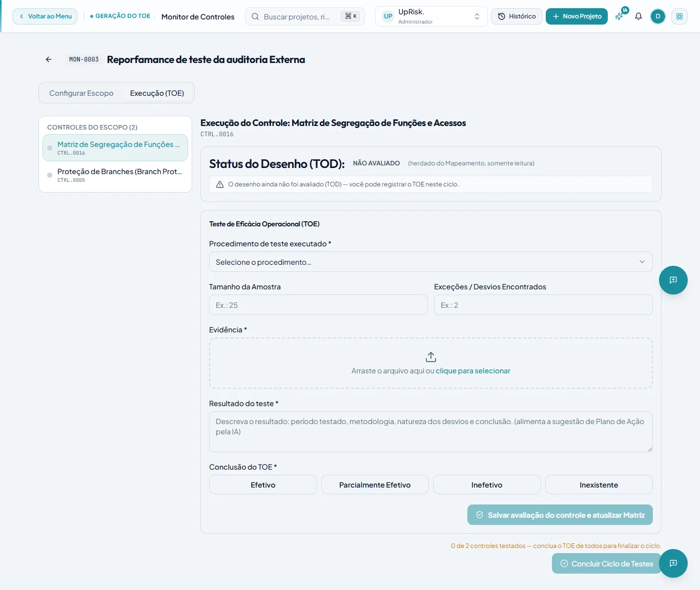The height and width of the screenshot is (590, 700).
Task: Click the MON-0003 project code badge
Action: (84, 59)
